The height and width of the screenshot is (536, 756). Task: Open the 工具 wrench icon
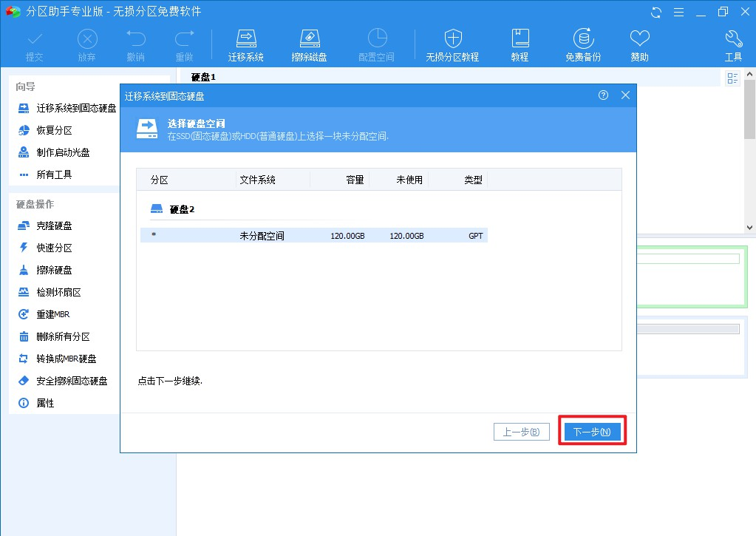click(732, 43)
